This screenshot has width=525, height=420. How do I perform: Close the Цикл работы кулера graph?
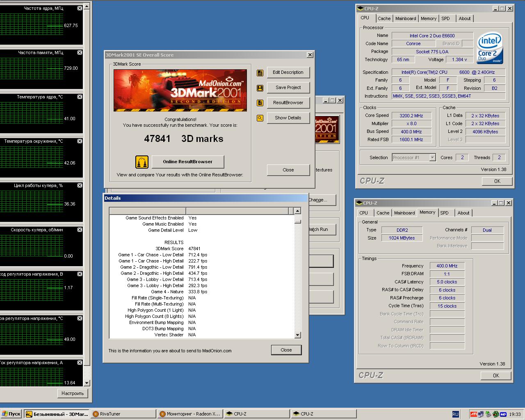coord(80,185)
